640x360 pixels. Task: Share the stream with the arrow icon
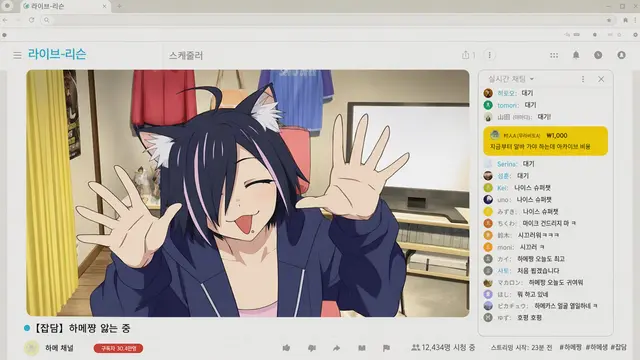click(x=336, y=348)
